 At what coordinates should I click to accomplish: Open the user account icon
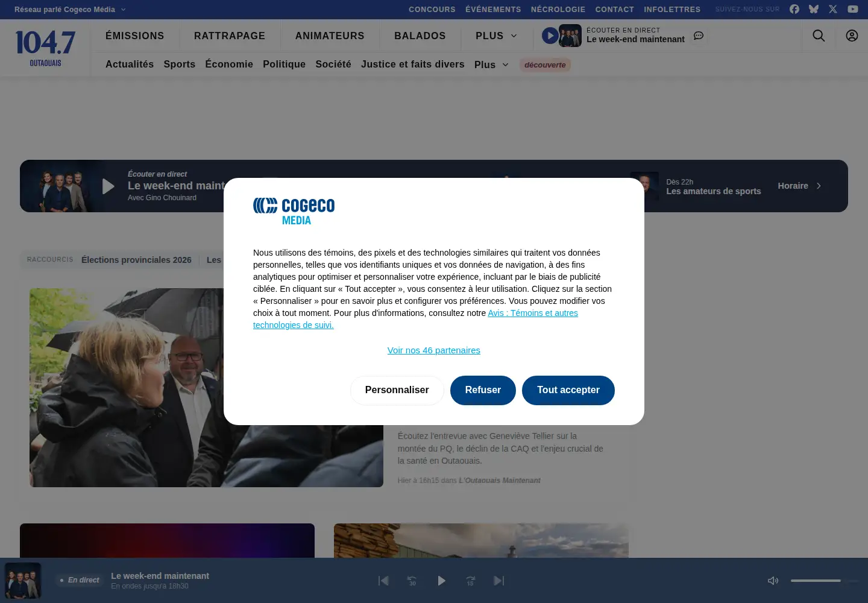coord(852,36)
